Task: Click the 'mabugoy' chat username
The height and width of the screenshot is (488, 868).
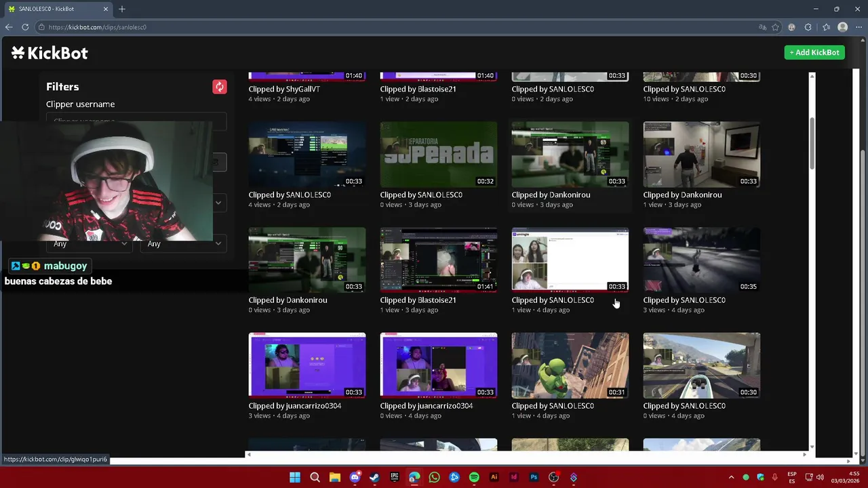Action: click(65, 266)
